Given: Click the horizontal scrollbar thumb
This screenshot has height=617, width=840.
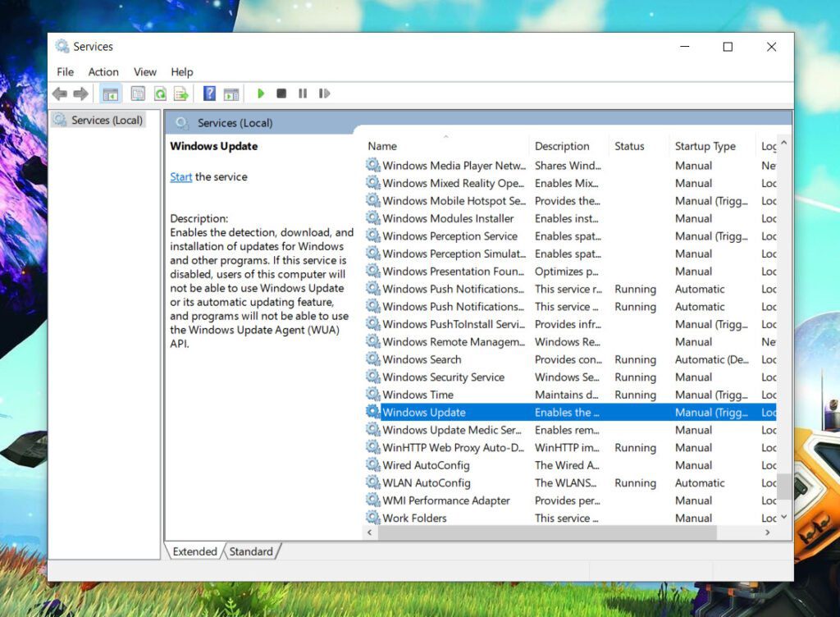Looking at the screenshot, I should click(547, 532).
